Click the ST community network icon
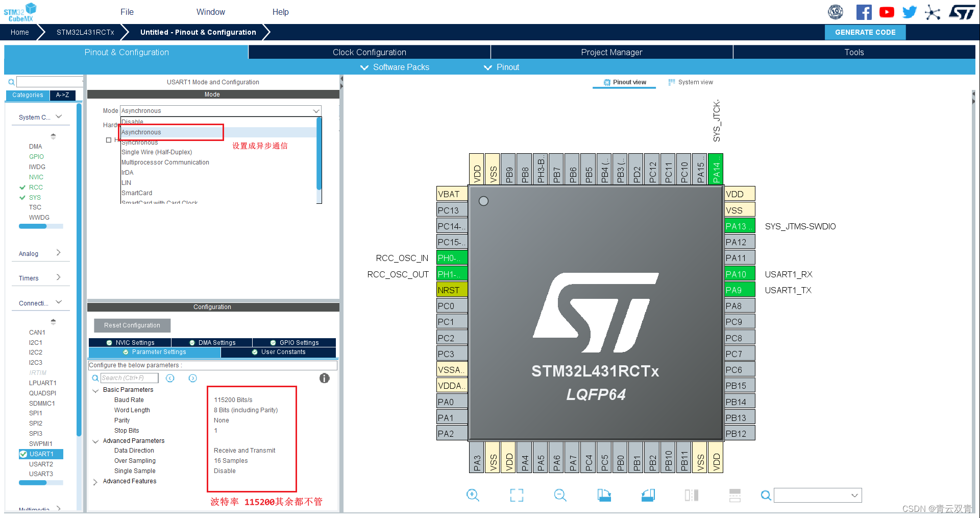This screenshot has width=980, height=518. click(933, 12)
